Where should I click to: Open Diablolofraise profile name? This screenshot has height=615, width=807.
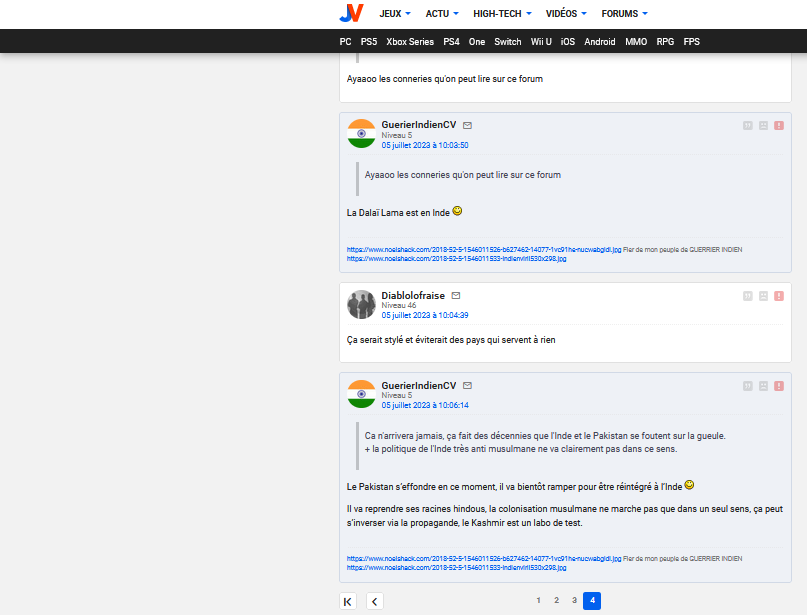click(413, 295)
